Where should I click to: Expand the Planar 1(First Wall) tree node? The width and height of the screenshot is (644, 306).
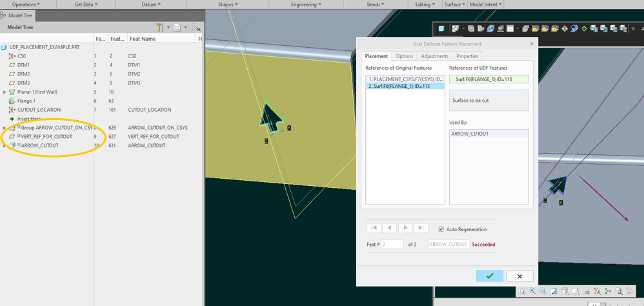tap(5, 92)
